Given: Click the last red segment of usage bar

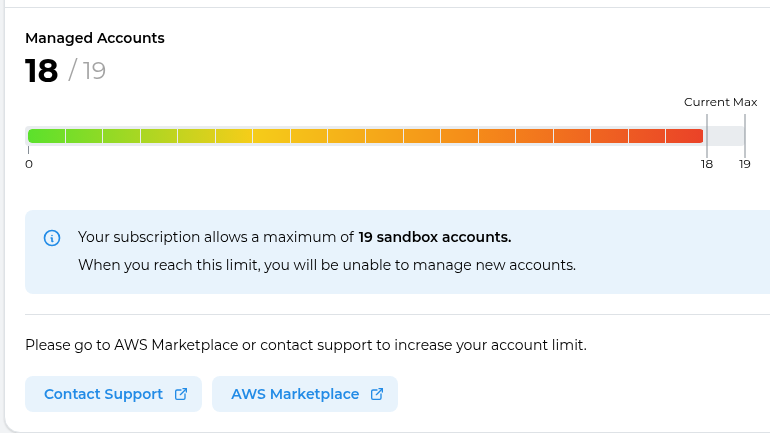Looking at the screenshot, I should point(685,136).
